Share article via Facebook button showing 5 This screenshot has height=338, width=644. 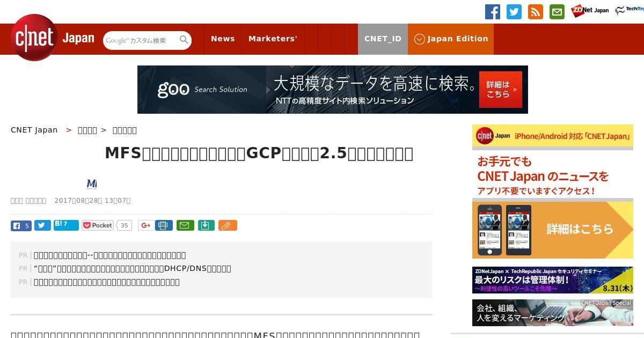[21, 225]
